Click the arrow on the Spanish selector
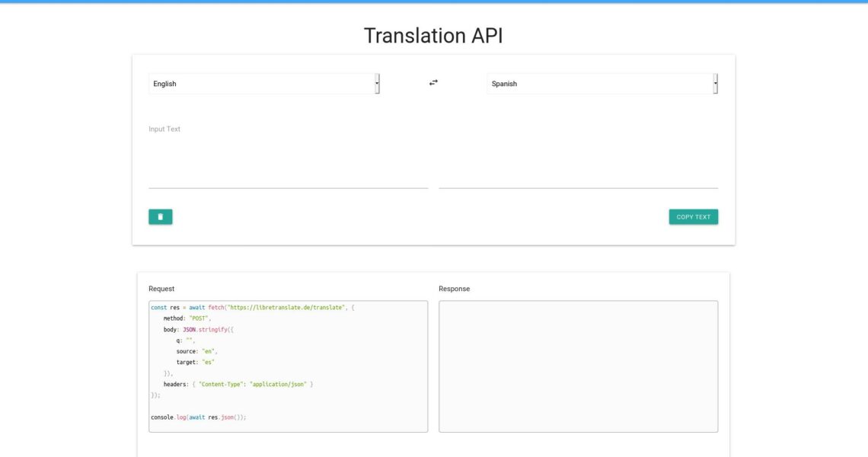 (715, 84)
